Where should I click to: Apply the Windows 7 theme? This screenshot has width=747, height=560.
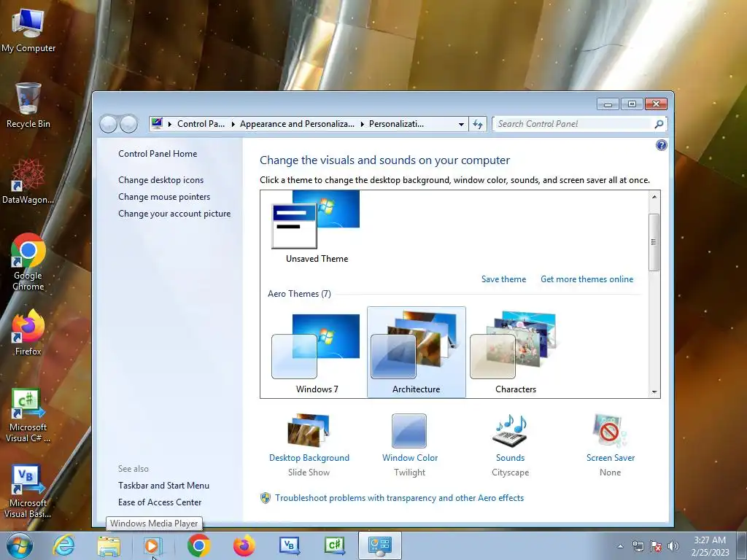[317, 352]
